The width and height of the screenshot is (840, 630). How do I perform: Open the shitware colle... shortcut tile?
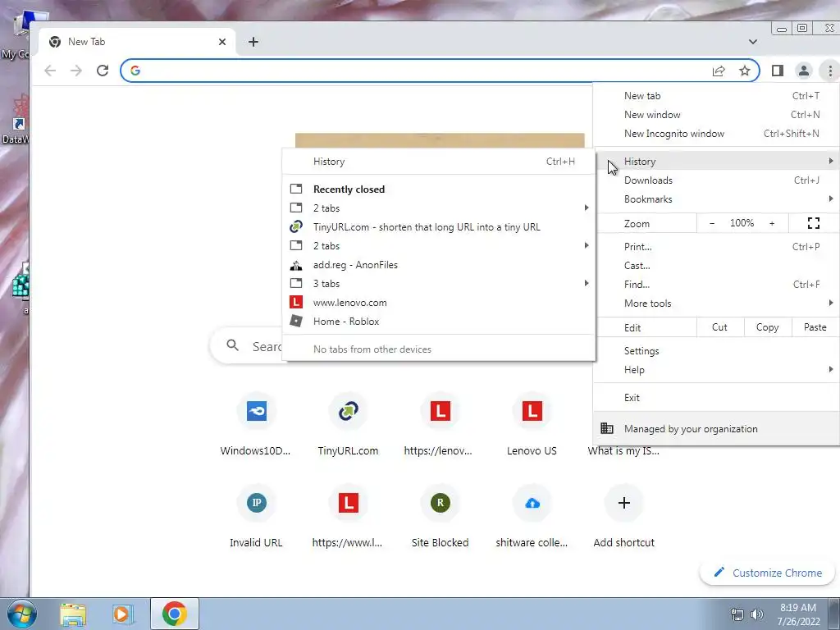coord(532,516)
